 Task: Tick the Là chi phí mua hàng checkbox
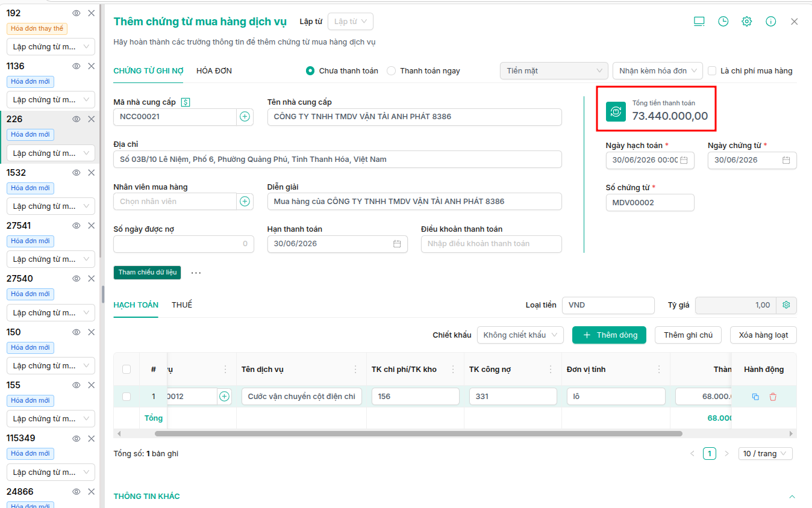[x=712, y=71]
